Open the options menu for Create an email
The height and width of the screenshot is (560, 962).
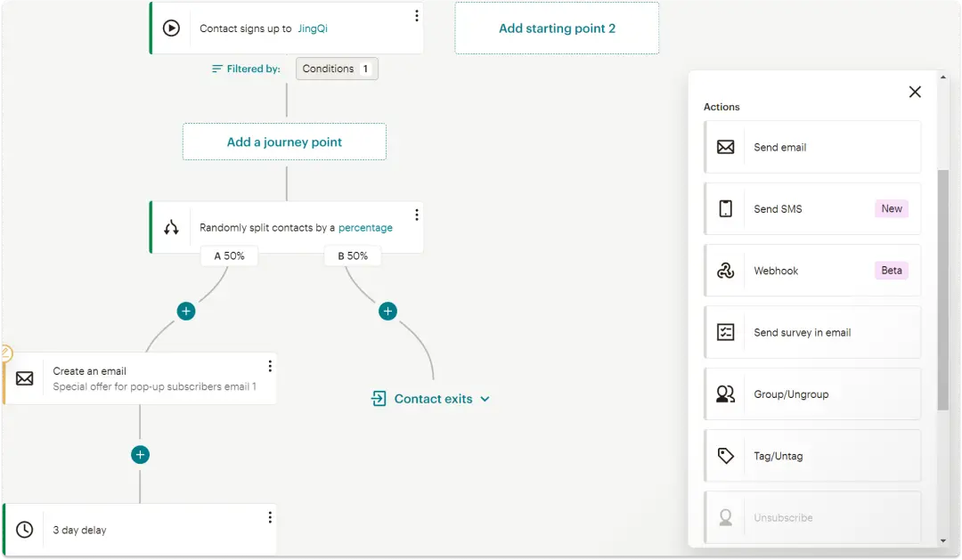click(x=270, y=366)
